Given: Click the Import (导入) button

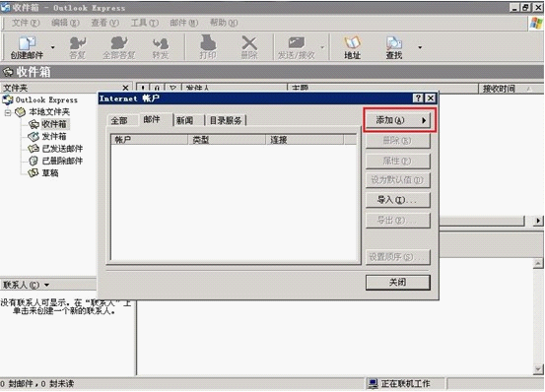Looking at the screenshot, I should pos(397,200).
